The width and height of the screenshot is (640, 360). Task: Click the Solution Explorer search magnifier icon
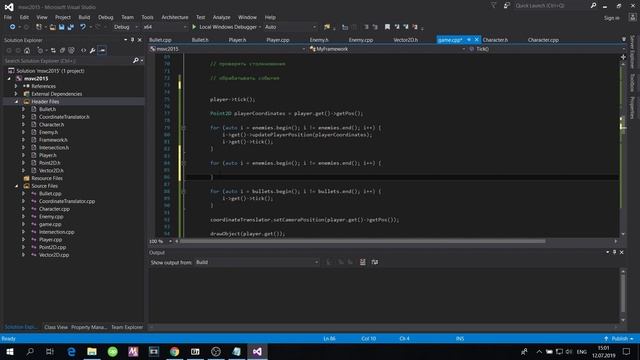(136, 60)
